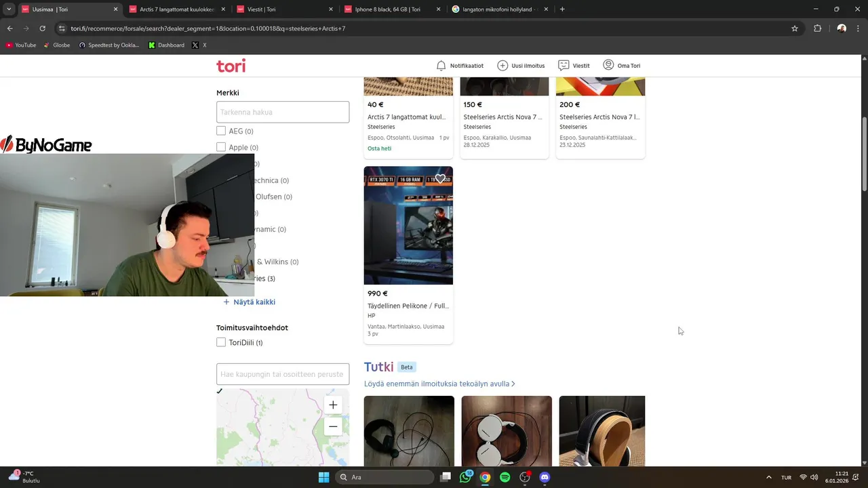Screen dimensions: 868x488
Task: Reload the page in Chrome
Action: (42, 28)
